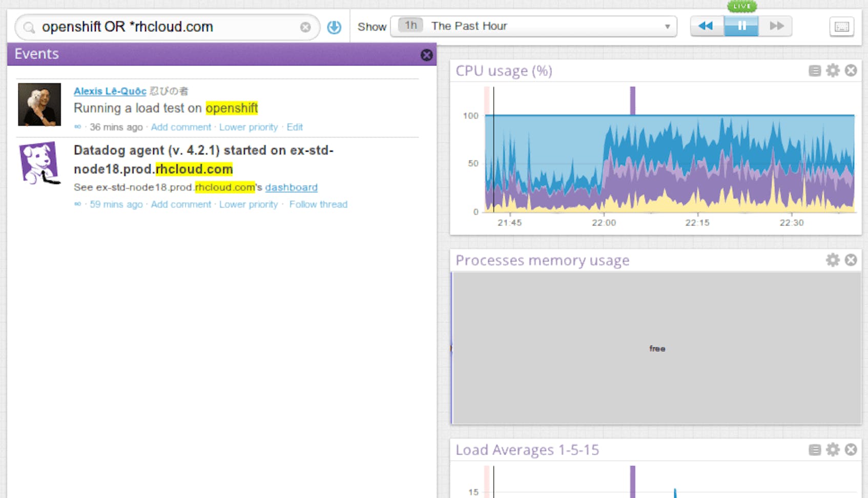Show the Load Averages graph legend
The image size is (868, 498).
(814, 450)
